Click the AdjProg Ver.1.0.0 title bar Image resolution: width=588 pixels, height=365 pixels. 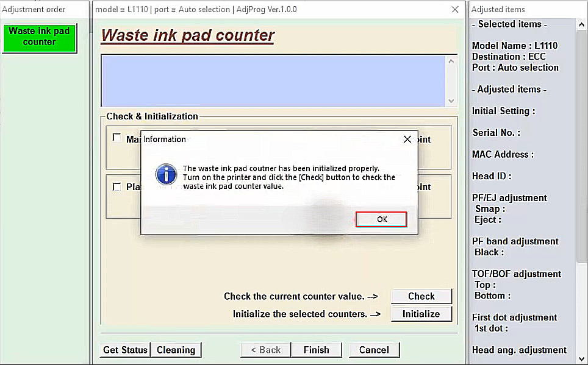point(268,10)
